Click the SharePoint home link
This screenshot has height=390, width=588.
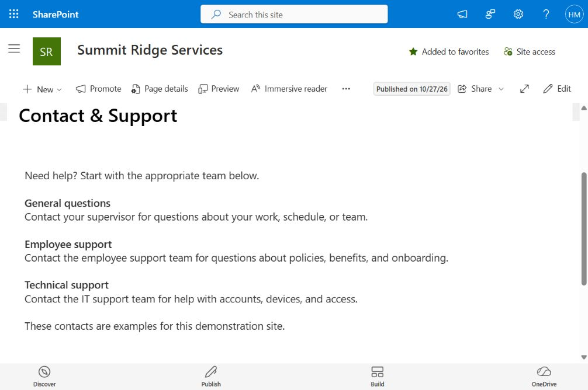[56, 14]
